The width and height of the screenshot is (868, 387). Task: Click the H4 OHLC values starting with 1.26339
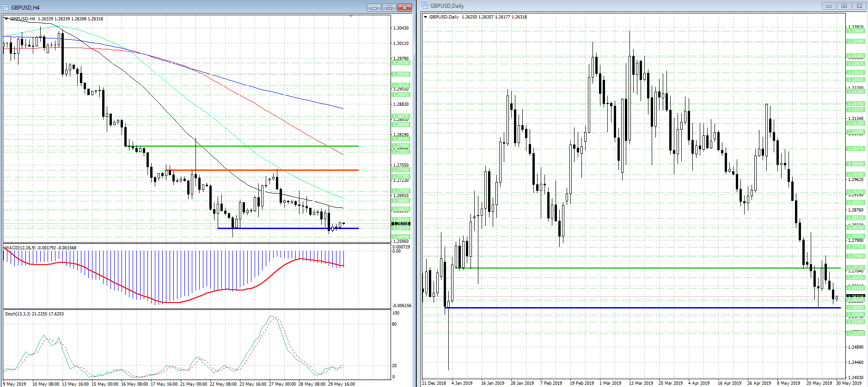[x=70, y=19]
